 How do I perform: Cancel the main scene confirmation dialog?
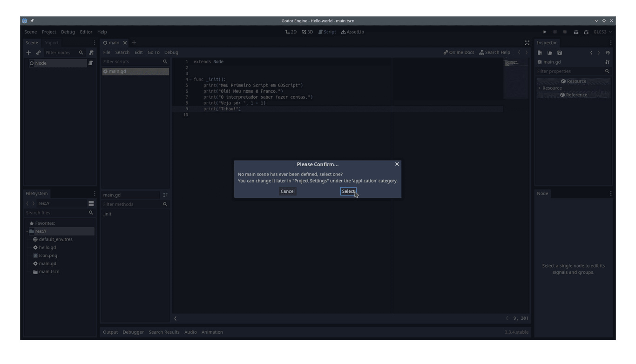point(287,191)
